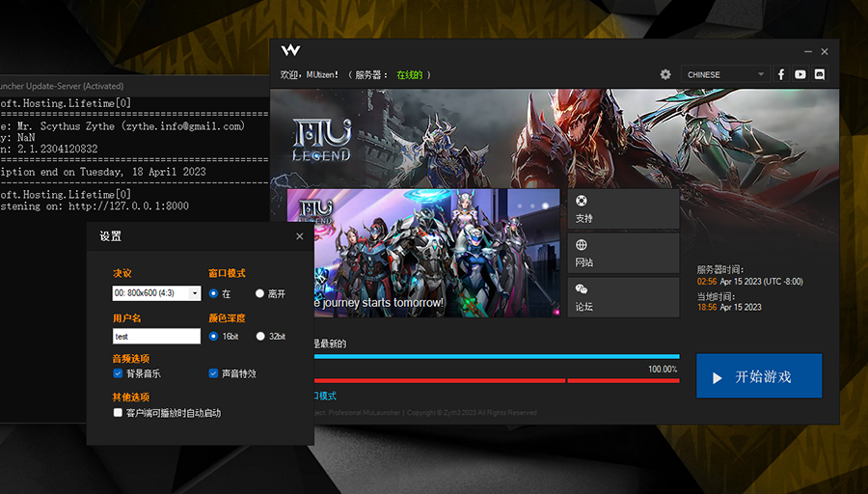Close the 设置 settings dialog

[299, 236]
